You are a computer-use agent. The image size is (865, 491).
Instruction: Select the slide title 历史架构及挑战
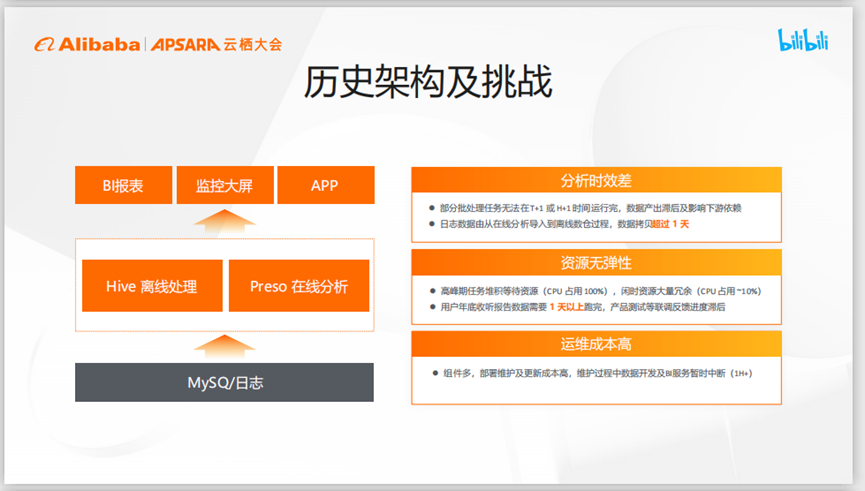coord(428,82)
